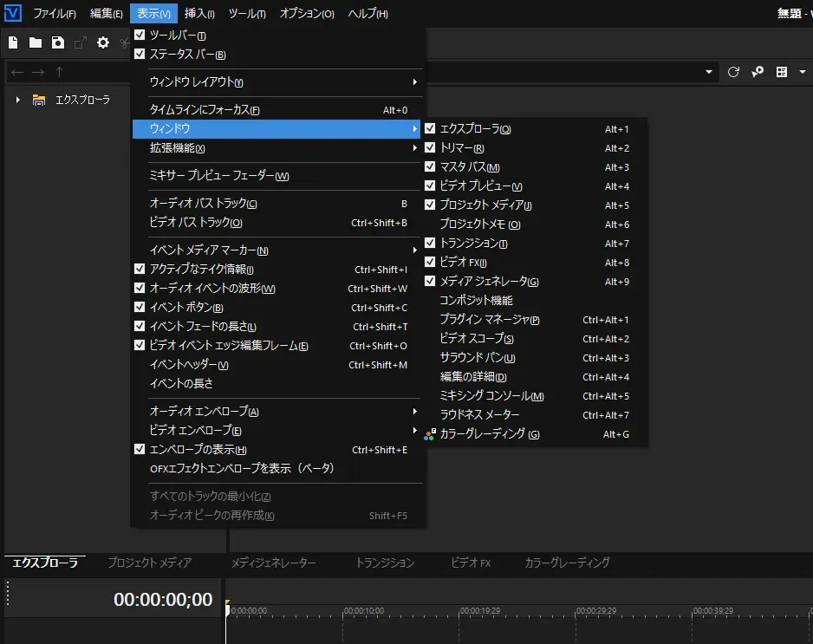The image size is (813, 644).
Task: Click the dotted grip handle beside the timecode
Action: (8, 593)
